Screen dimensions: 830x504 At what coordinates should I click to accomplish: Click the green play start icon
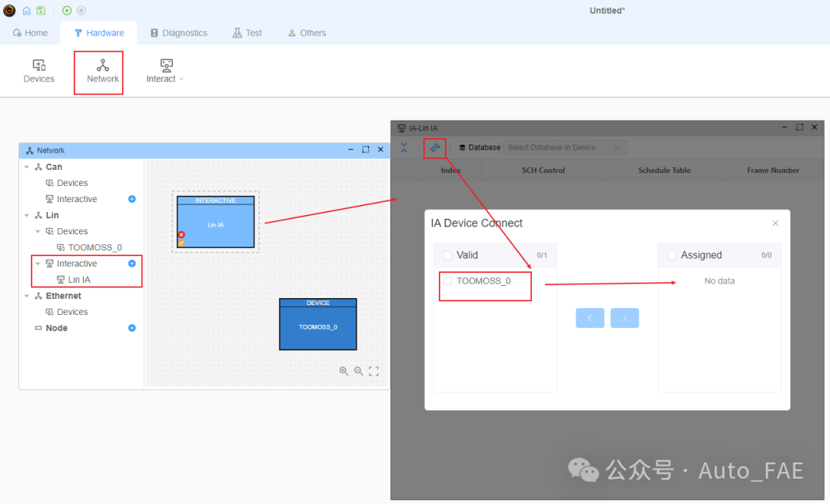tap(67, 11)
